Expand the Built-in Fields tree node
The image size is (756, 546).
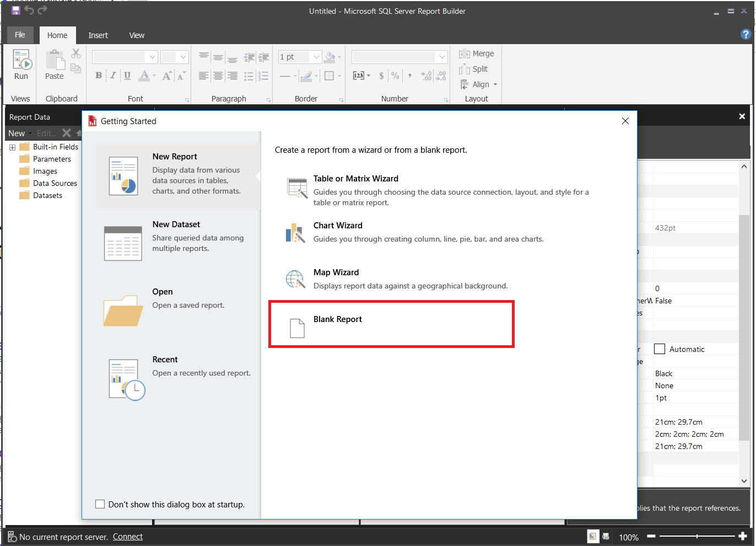tap(13, 147)
